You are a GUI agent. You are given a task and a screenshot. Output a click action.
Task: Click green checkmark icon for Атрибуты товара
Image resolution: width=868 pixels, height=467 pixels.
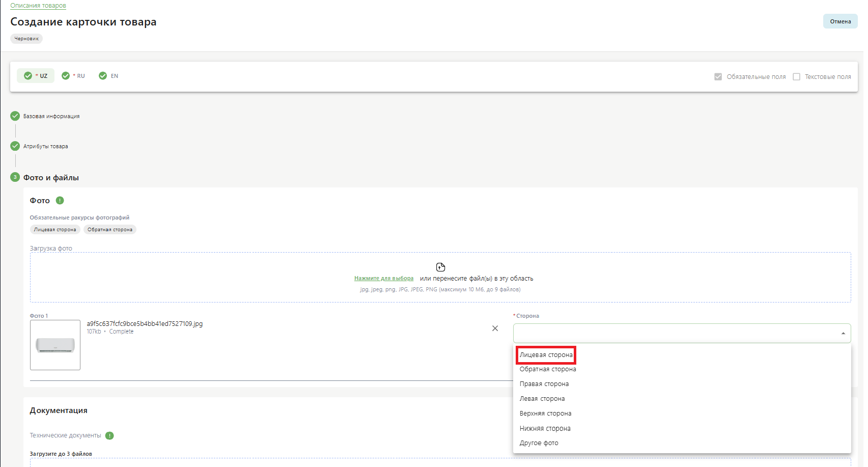(x=15, y=146)
